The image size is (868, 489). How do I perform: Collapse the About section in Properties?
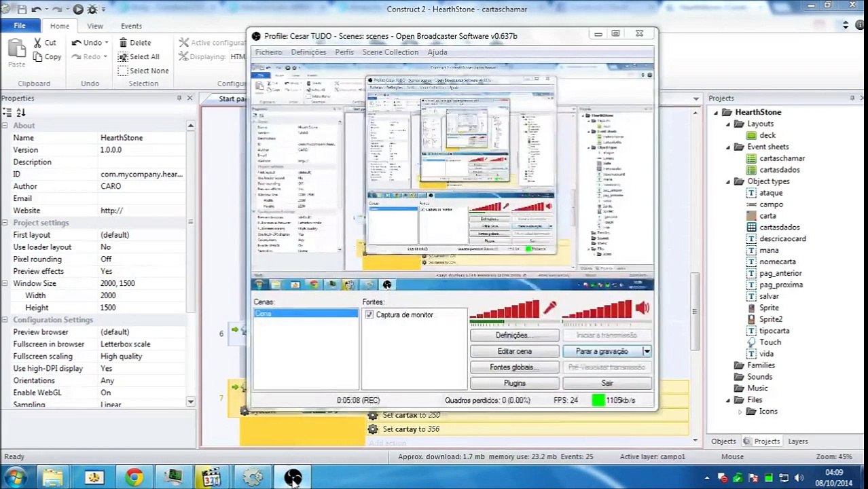(x=6, y=126)
